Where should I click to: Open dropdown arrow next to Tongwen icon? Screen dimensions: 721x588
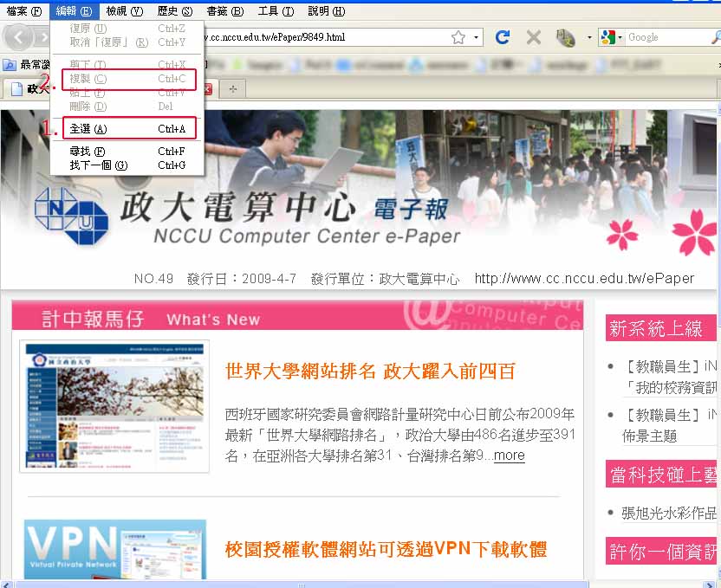[x=589, y=37]
